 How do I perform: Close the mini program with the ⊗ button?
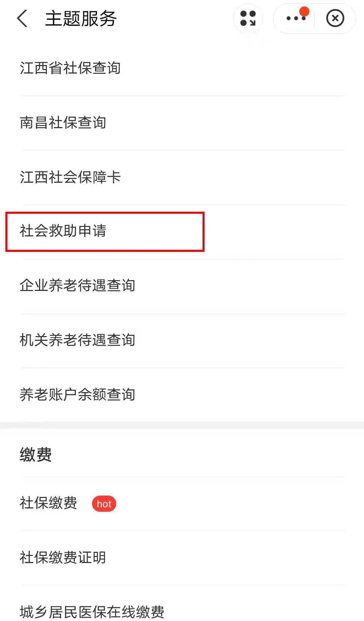(335, 19)
